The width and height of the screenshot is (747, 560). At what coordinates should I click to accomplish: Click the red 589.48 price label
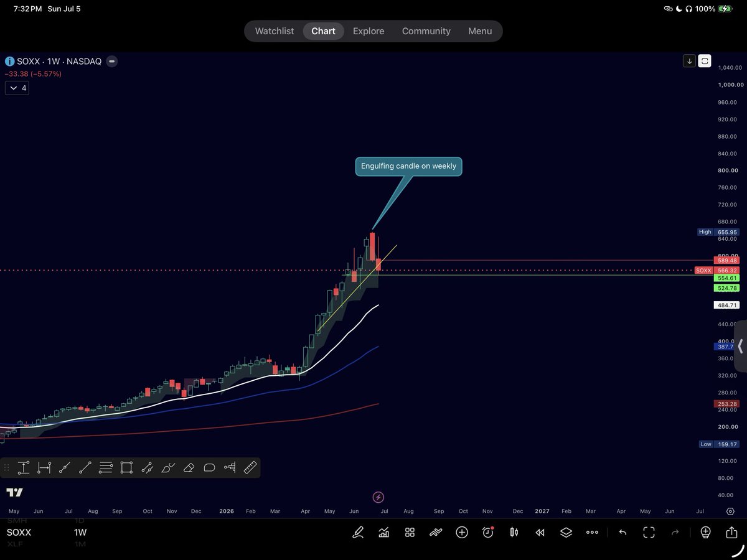tap(727, 261)
